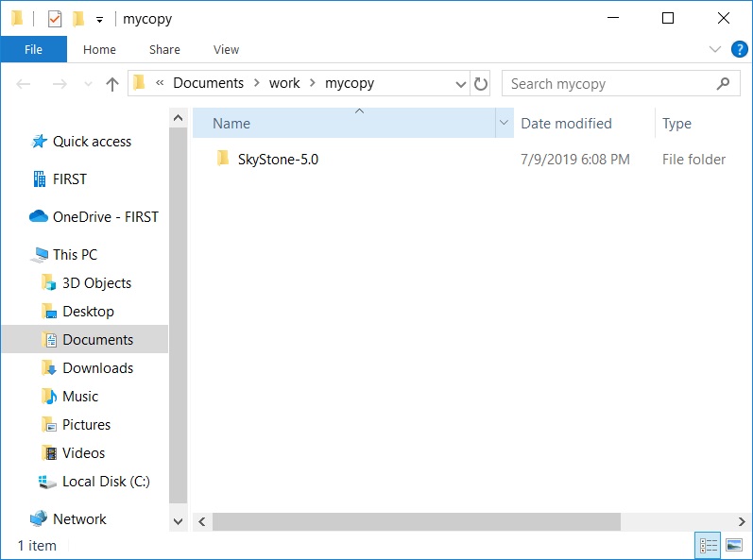Viewport: 753px width, 560px height.
Task: Click the Help question mark icon
Action: click(738, 49)
